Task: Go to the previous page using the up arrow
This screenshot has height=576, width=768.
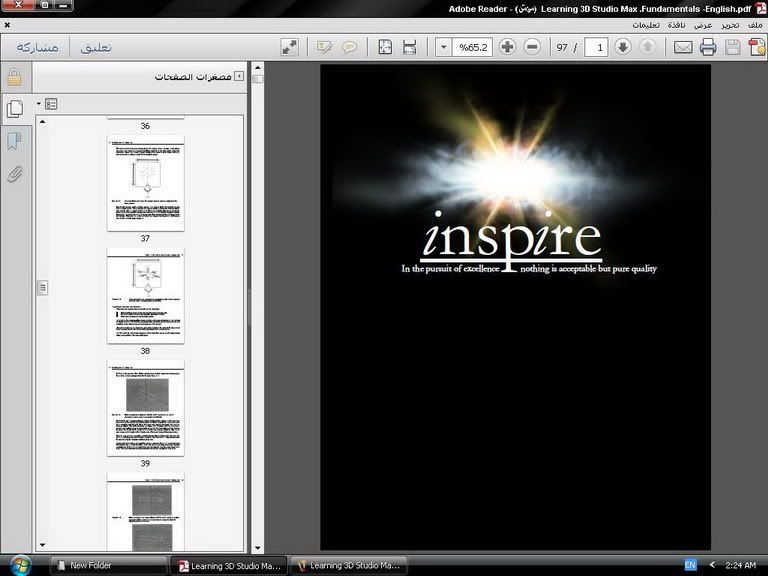Action: (x=648, y=47)
